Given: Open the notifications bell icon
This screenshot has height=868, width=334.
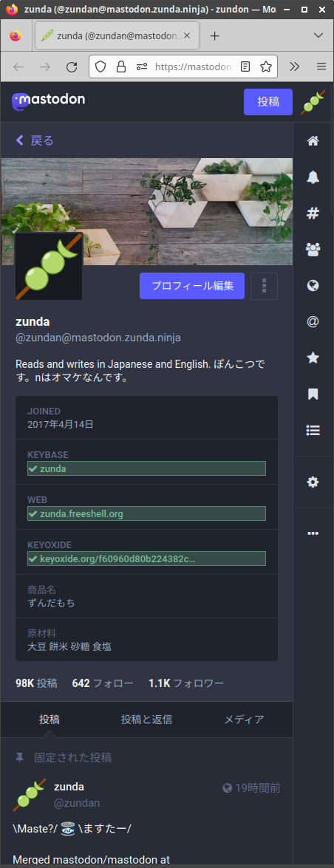Looking at the screenshot, I should (x=313, y=177).
